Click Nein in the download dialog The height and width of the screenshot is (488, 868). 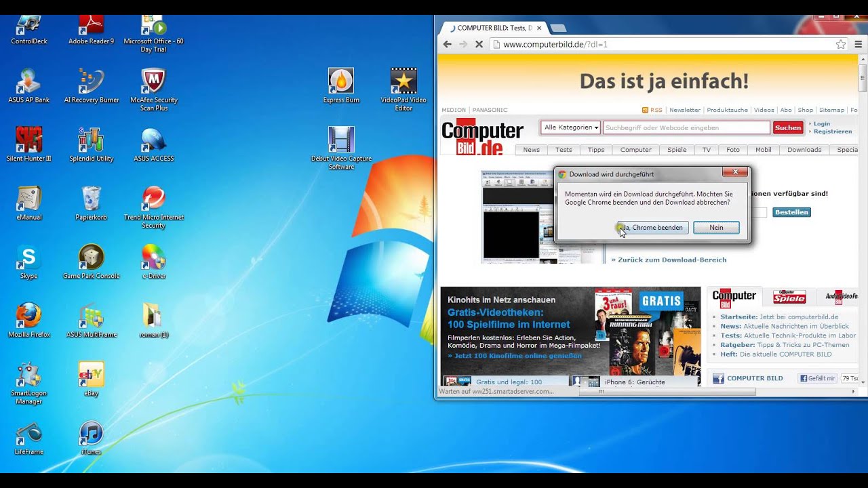(x=716, y=228)
